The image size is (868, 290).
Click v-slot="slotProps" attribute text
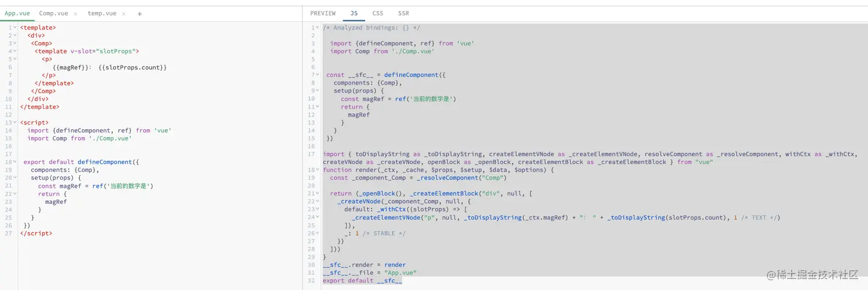tap(104, 51)
